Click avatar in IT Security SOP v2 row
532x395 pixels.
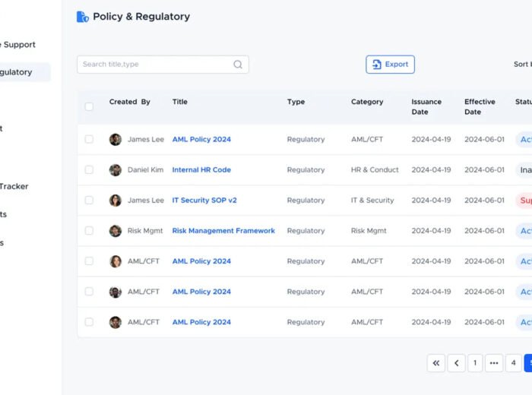click(x=116, y=201)
